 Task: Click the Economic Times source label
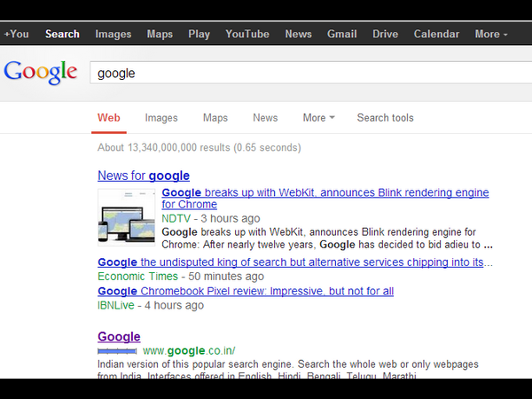coord(137,276)
